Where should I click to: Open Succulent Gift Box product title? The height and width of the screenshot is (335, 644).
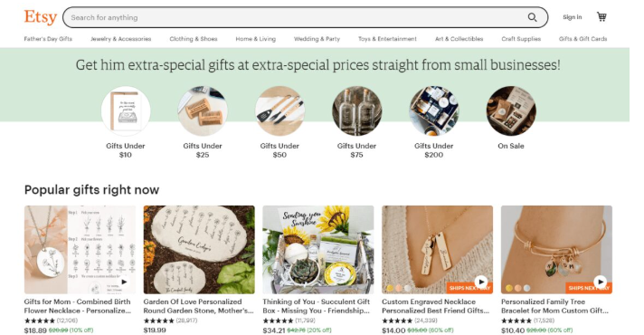[317, 306]
